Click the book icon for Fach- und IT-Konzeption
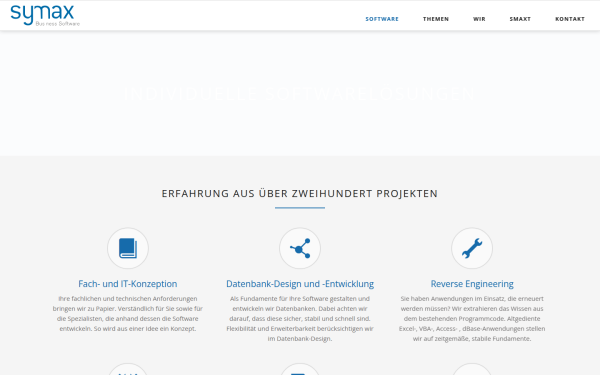The image size is (600, 375). point(128,248)
